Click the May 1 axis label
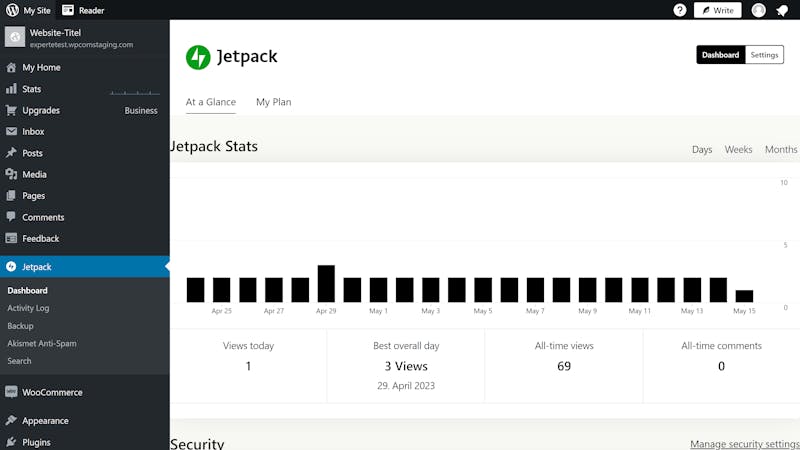The height and width of the screenshot is (450, 800). click(379, 311)
